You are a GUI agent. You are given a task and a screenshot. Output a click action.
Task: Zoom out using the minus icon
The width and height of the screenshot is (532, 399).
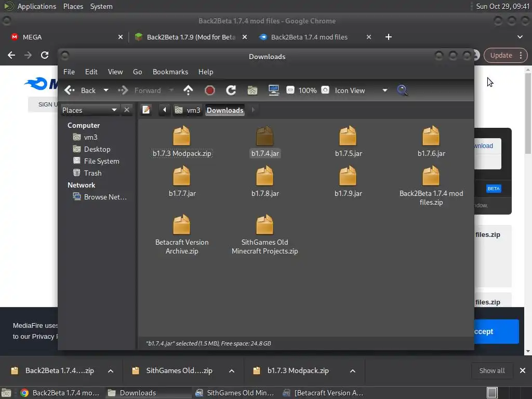coord(290,90)
